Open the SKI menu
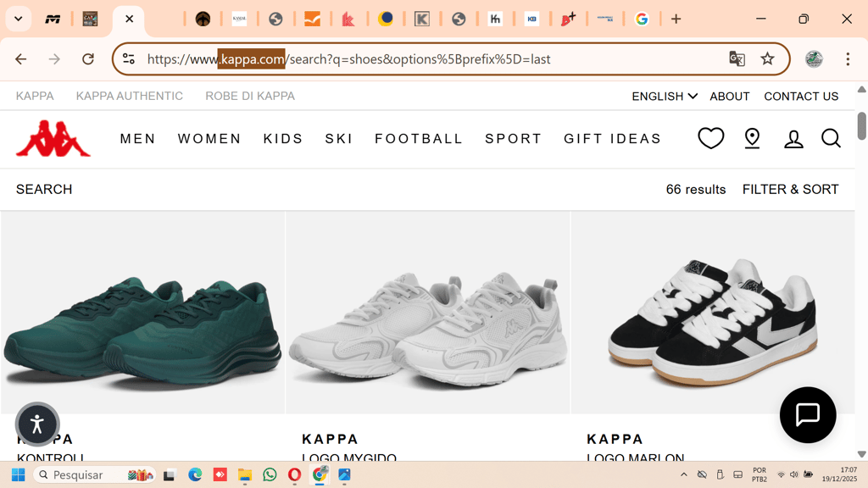 tap(339, 138)
